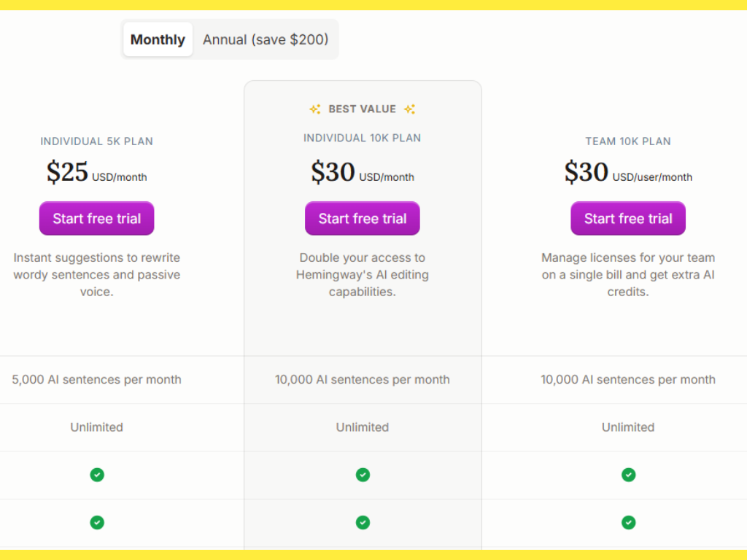Click the 5,000 AI sentences per month cell
Viewport: 747px width, 560px height.
point(96,380)
